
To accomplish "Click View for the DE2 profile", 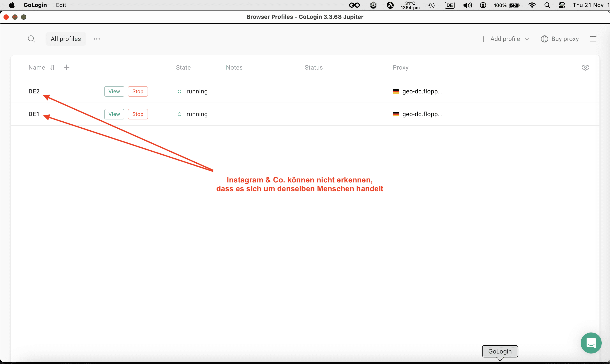I will (x=114, y=91).
